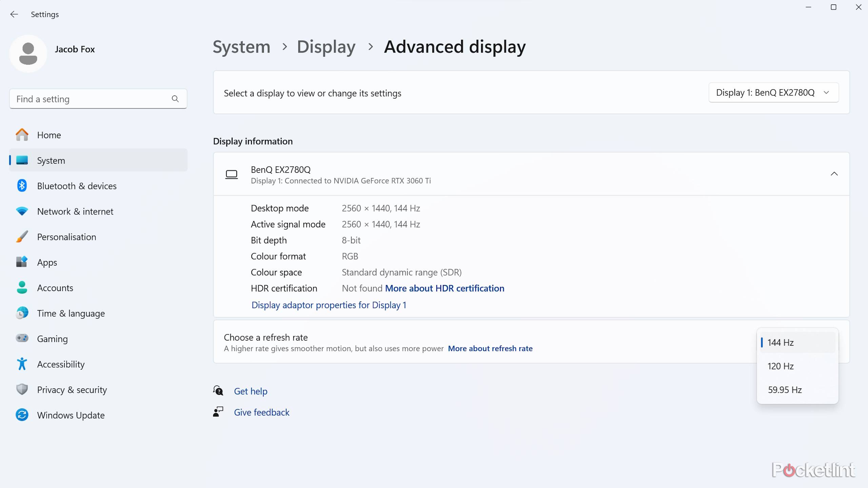The image size is (868, 488).
Task: Click the Get help headset icon
Action: pyautogui.click(x=218, y=391)
